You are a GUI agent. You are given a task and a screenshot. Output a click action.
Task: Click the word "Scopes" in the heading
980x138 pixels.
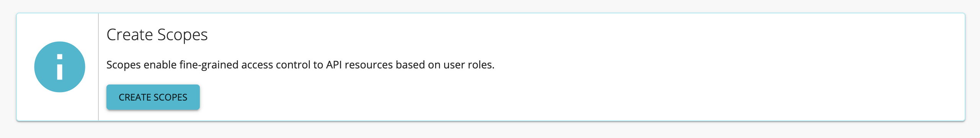183,35
